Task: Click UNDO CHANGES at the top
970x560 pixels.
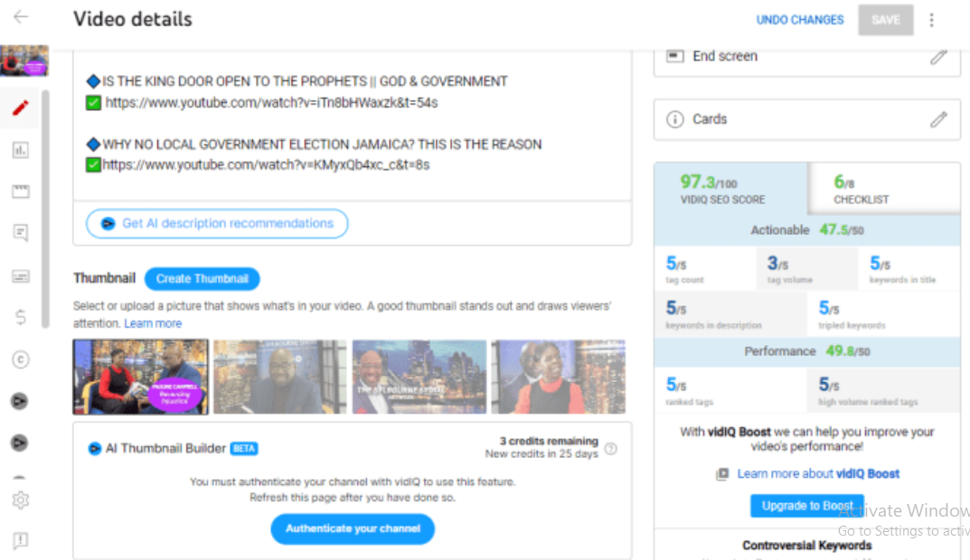Action: click(x=800, y=19)
